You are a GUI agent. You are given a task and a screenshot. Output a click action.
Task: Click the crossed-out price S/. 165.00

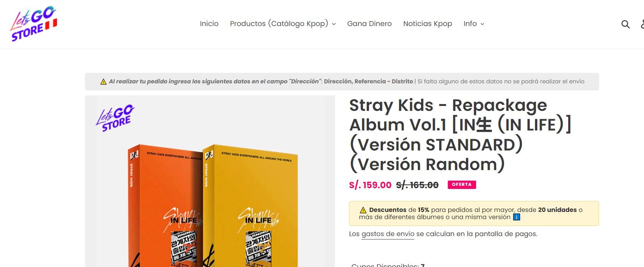pos(417,185)
